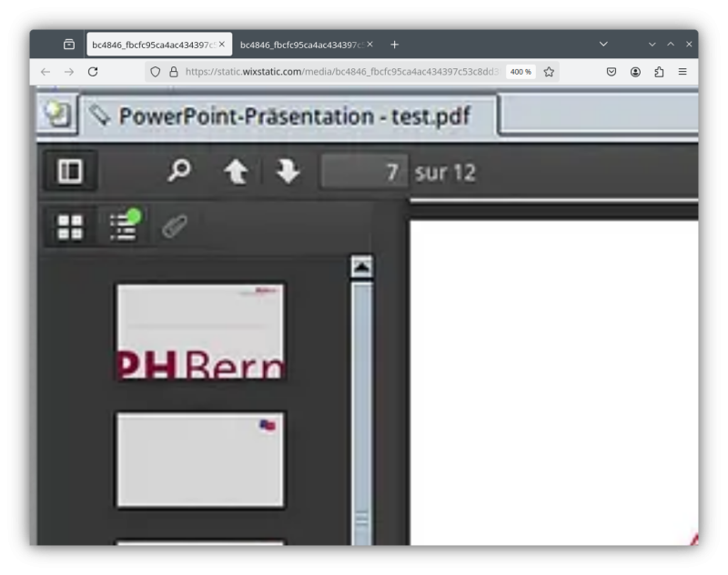Go to previous page with up arrow
Screen dimensions: 728x575
pos(236,171)
